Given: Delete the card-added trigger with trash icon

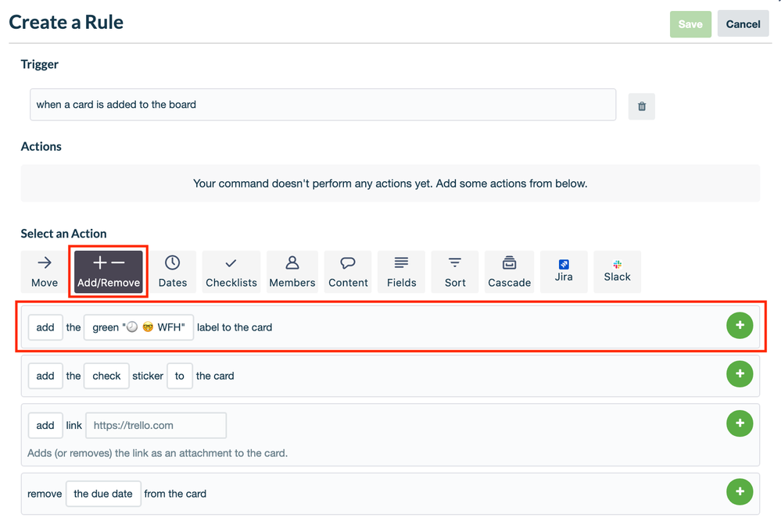Looking at the screenshot, I should pos(641,105).
